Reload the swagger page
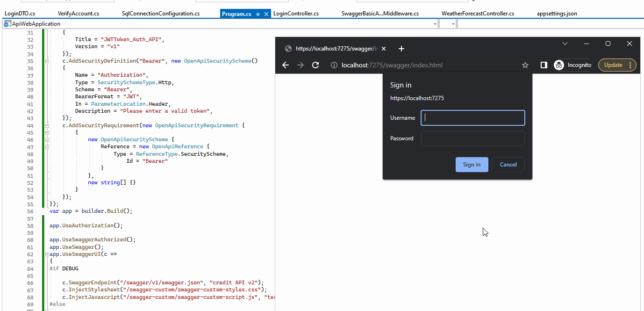The height and width of the screenshot is (311, 644). pos(315,65)
